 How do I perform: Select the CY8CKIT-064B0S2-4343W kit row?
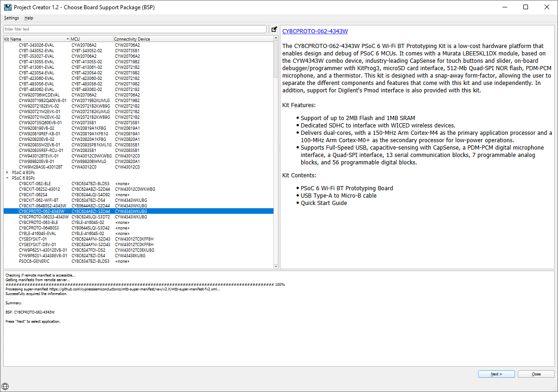tap(139, 205)
